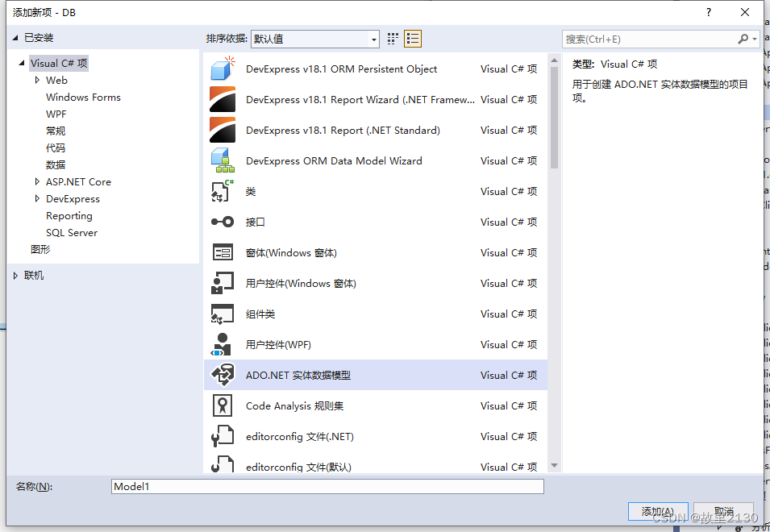Viewport: 770px width, 532px height.
Task: Select the Windows Forms category
Action: tap(83, 97)
